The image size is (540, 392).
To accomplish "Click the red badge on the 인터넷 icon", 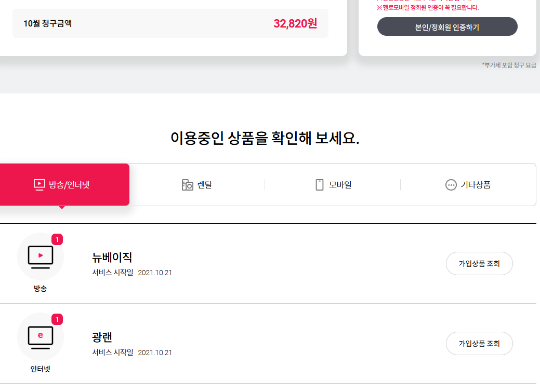I will pyautogui.click(x=57, y=319).
